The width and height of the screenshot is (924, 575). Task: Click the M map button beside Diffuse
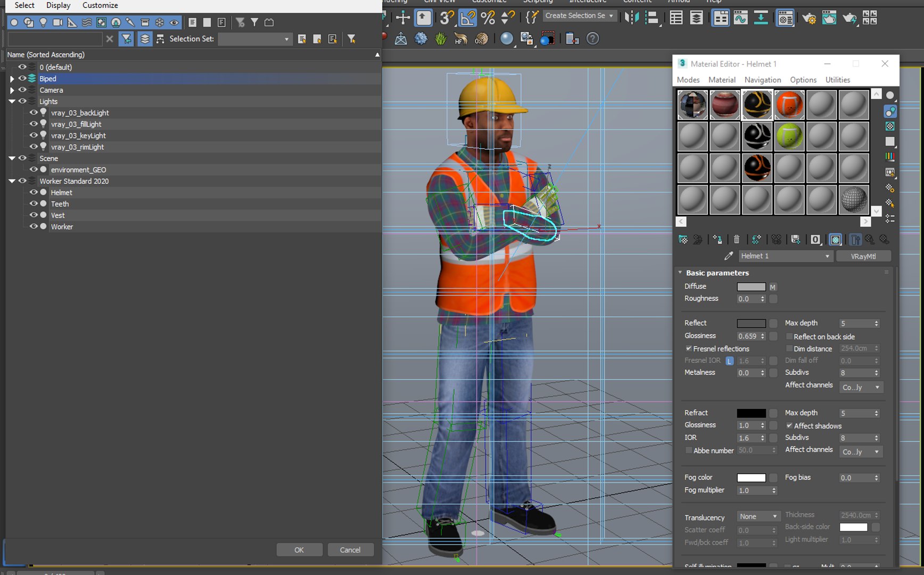pos(773,287)
